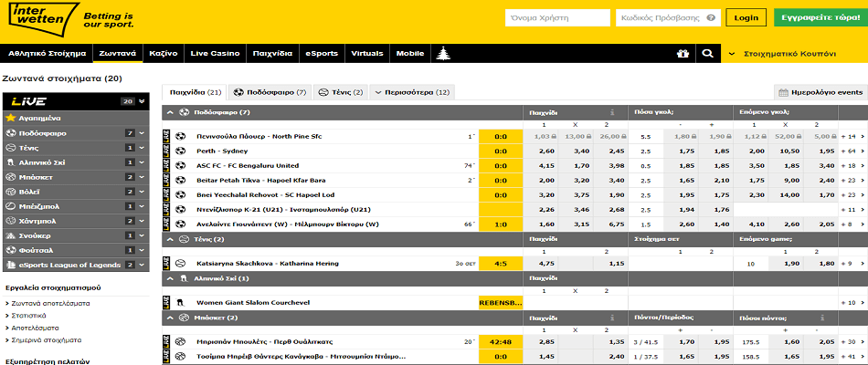Click basketball icon beside Μπρισπάν Μπουλέτς match
The height and width of the screenshot is (365, 868).
coord(180,342)
